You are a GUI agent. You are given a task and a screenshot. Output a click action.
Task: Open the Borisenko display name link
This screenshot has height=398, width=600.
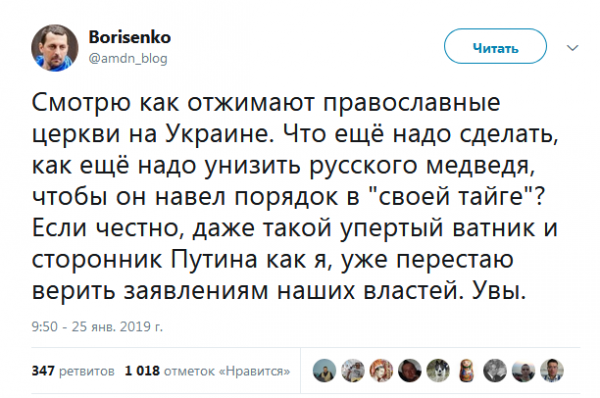130,37
